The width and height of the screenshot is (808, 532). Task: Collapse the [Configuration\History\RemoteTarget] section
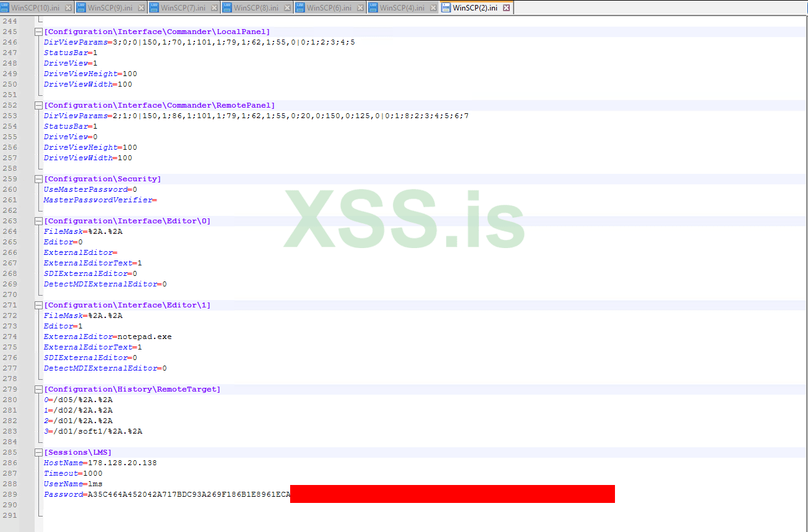tap(38, 388)
